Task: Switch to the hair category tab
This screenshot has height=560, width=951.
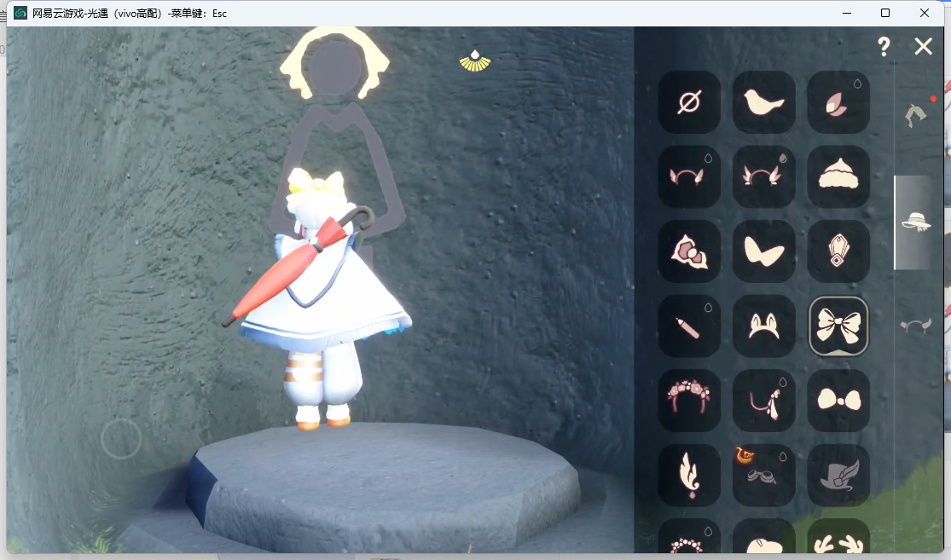Action: point(916,114)
